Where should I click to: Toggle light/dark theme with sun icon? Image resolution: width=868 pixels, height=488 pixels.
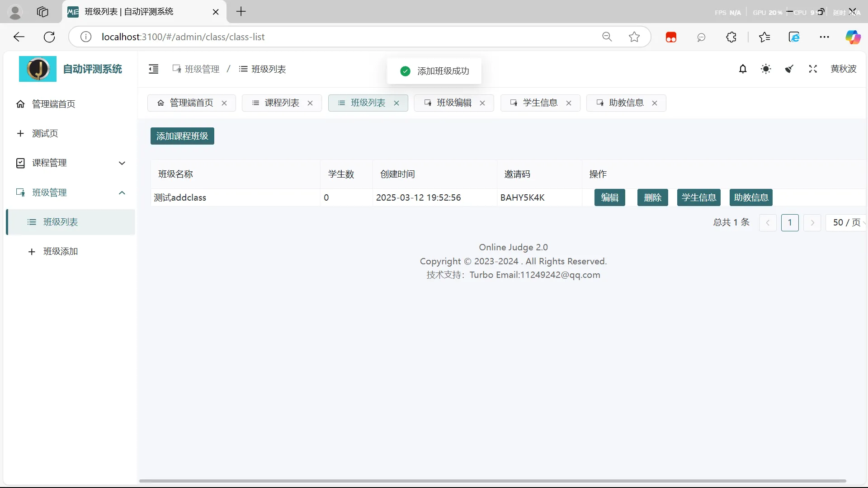pos(766,69)
